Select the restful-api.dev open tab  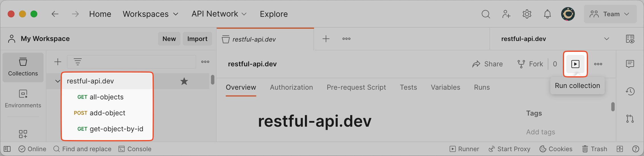[265, 39]
